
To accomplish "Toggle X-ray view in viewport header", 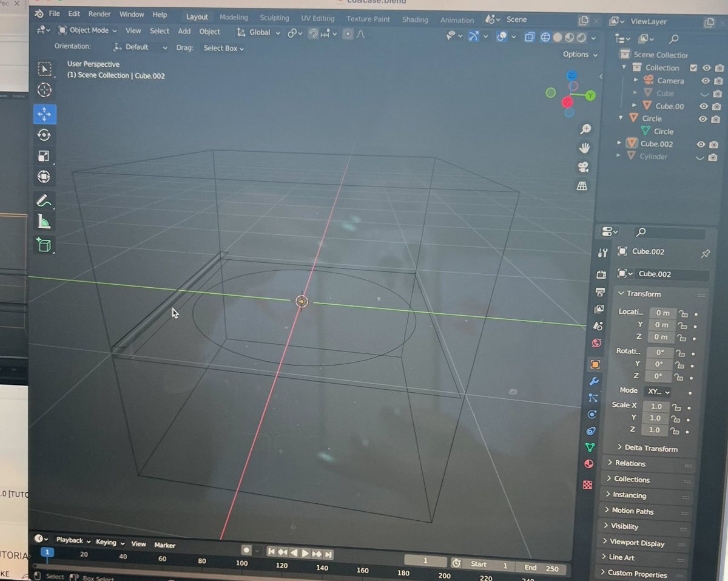I will [530, 37].
